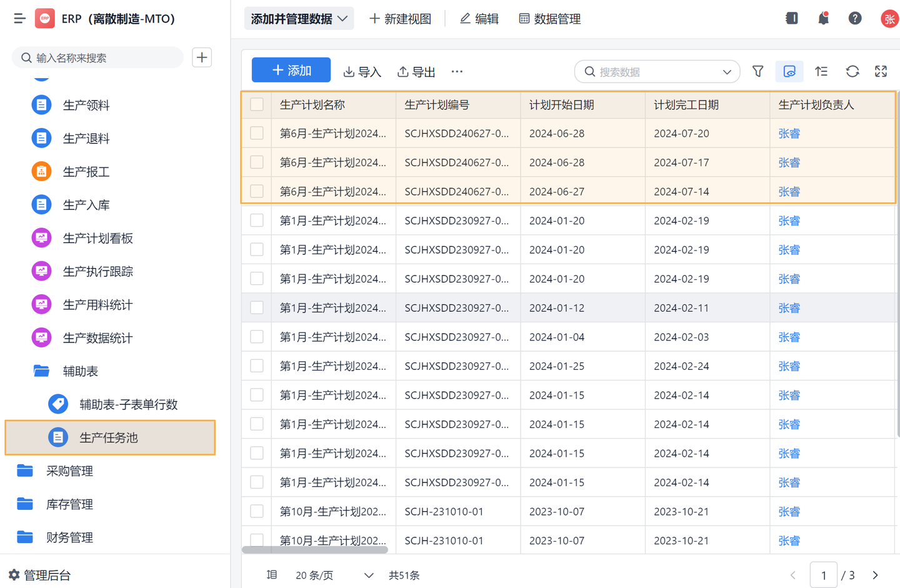Check the select-all checkbox in table header

(x=256, y=104)
